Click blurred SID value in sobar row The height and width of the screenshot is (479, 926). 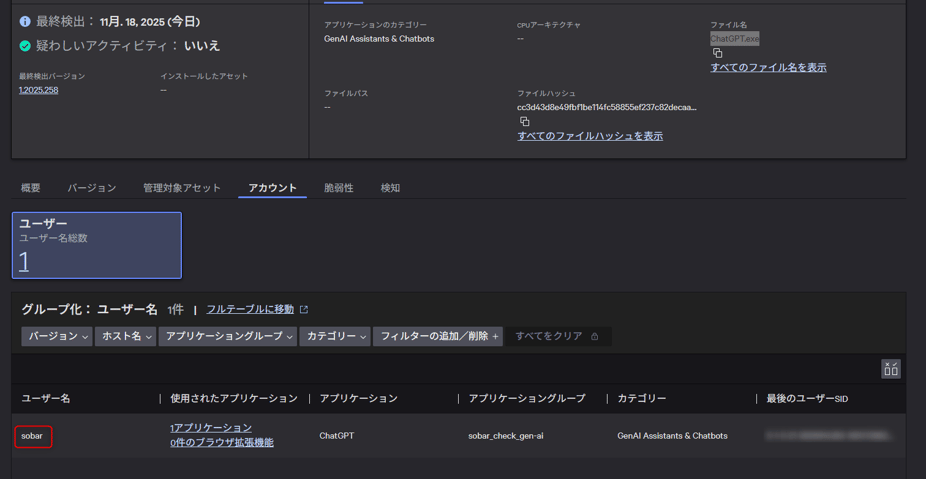click(829, 436)
